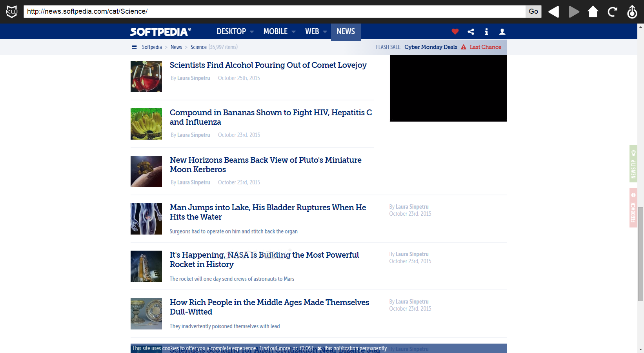Open the FEEDBACK side tab

coord(633,207)
